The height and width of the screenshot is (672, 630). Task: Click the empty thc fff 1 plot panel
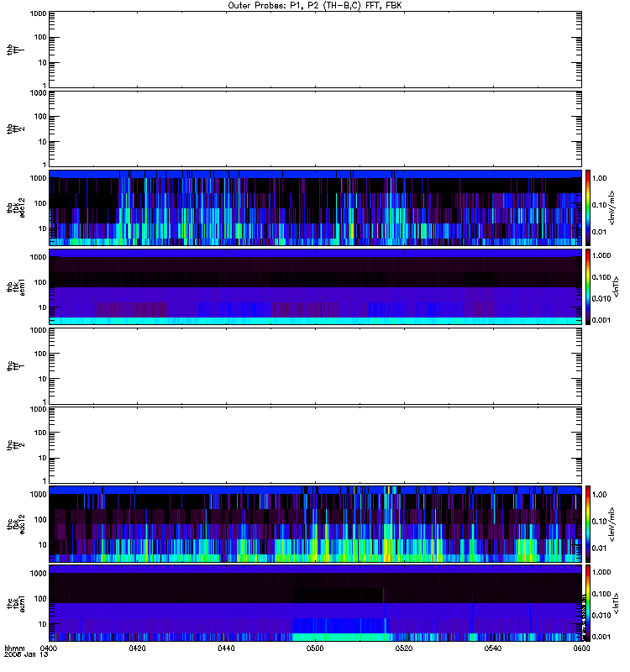click(x=316, y=366)
